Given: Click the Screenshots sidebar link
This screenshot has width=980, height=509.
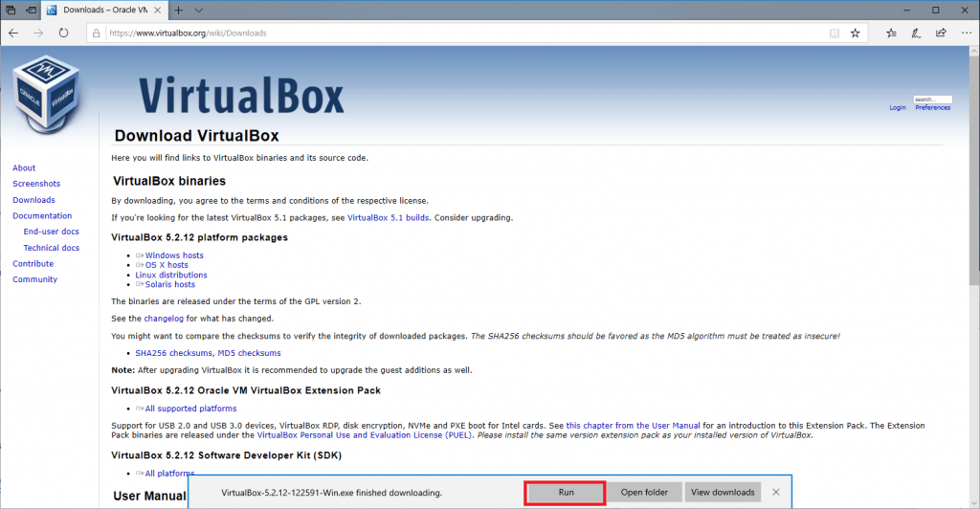Looking at the screenshot, I should coord(36,184).
